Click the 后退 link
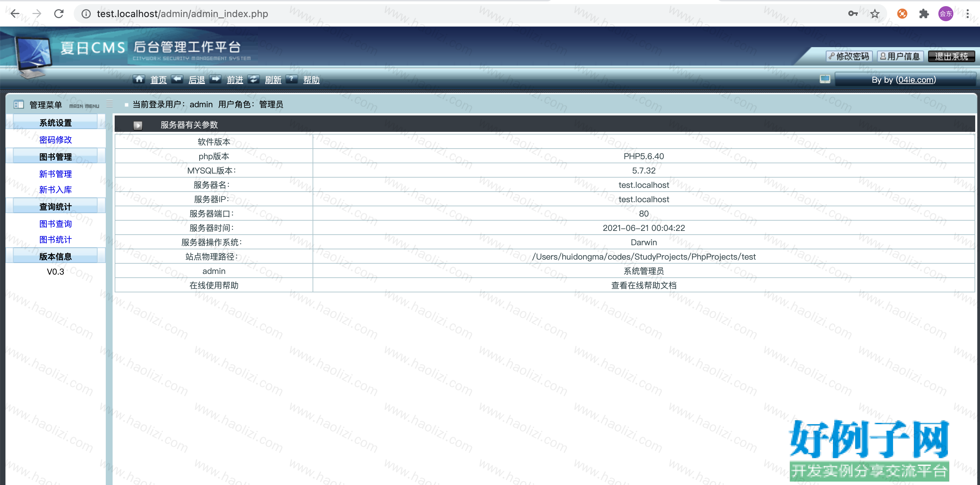980x485 pixels. 197,80
